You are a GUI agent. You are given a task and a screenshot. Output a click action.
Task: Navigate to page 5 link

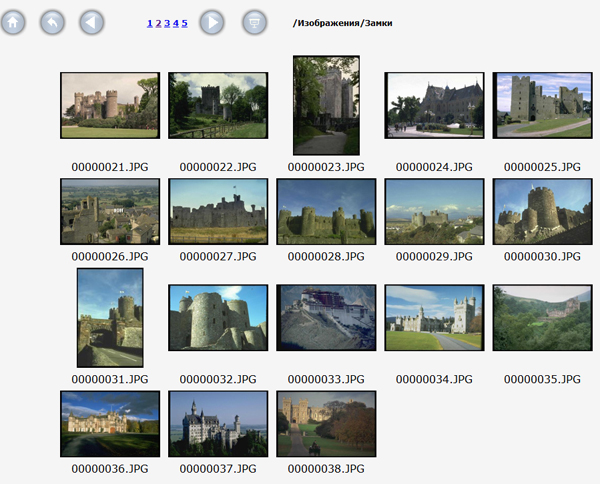point(185,22)
